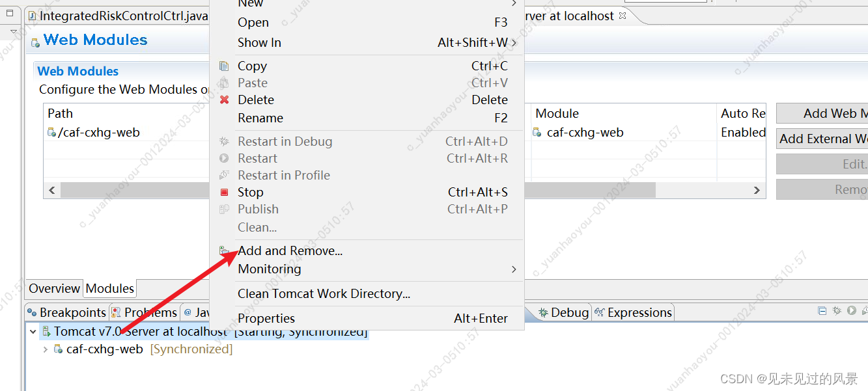
Task: Click the icon beside /caf-cxhg-web path
Action: pyautogui.click(x=51, y=133)
